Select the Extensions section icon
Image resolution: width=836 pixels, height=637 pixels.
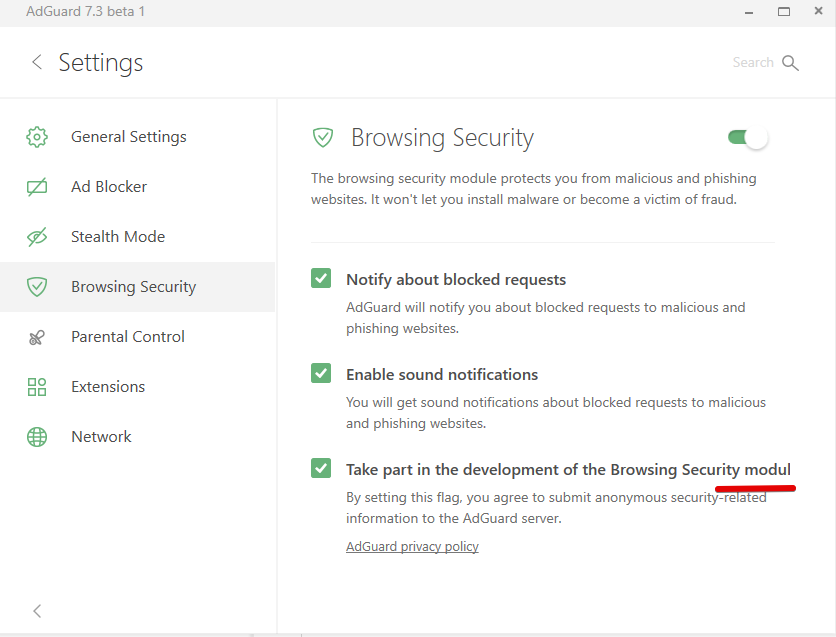click(37, 387)
